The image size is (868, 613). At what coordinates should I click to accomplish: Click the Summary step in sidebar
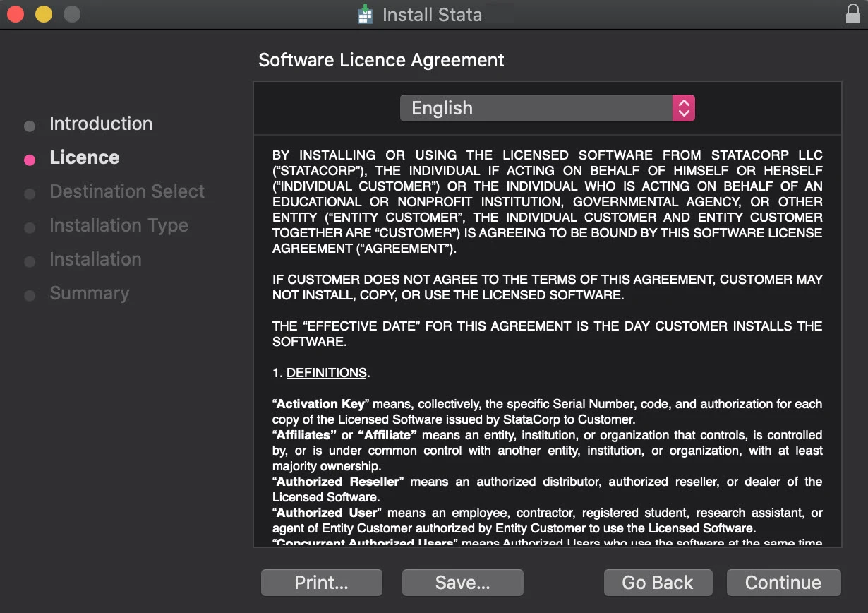tap(89, 293)
